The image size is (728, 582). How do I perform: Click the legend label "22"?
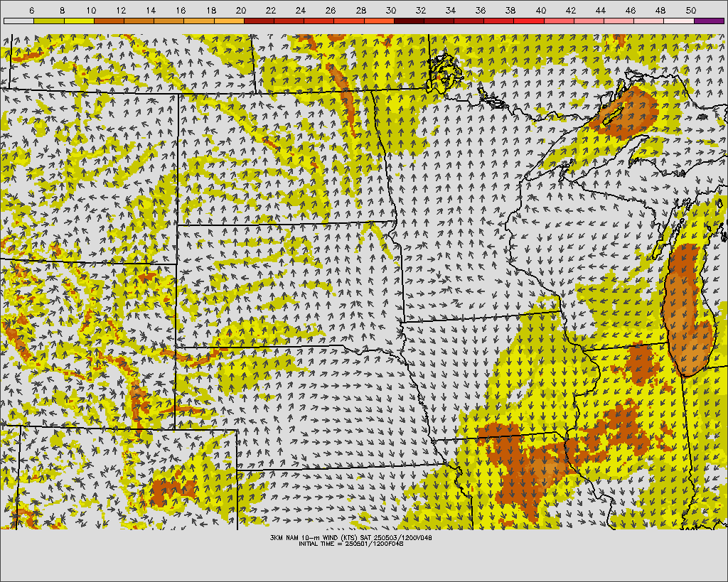pos(271,10)
